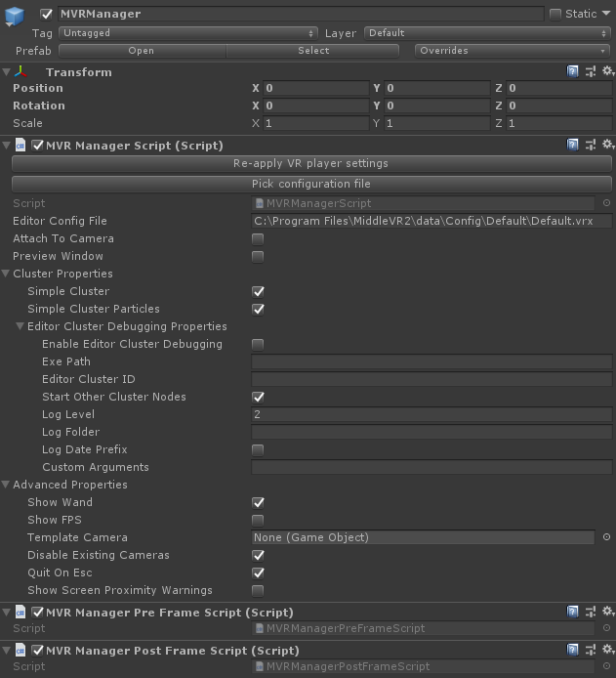This screenshot has width=616, height=678.
Task: Click the Editor Config File path field
Action: (x=431, y=221)
